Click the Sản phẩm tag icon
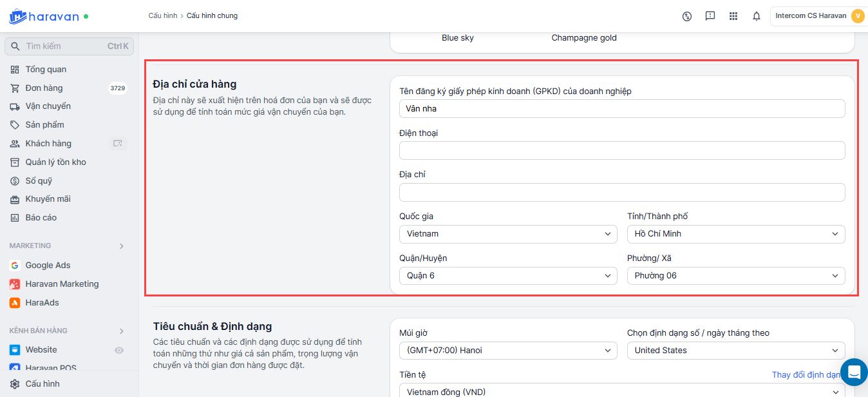This screenshot has width=868, height=397. click(x=15, y=125)
